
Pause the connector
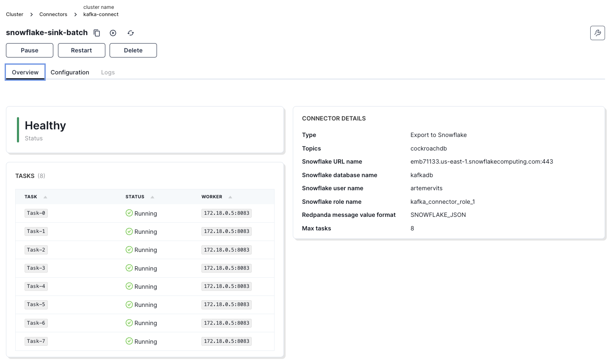point(30,50)
